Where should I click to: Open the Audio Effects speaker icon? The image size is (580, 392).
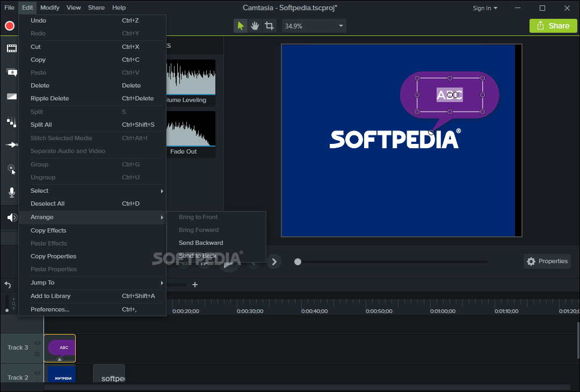tap(12, 217)
